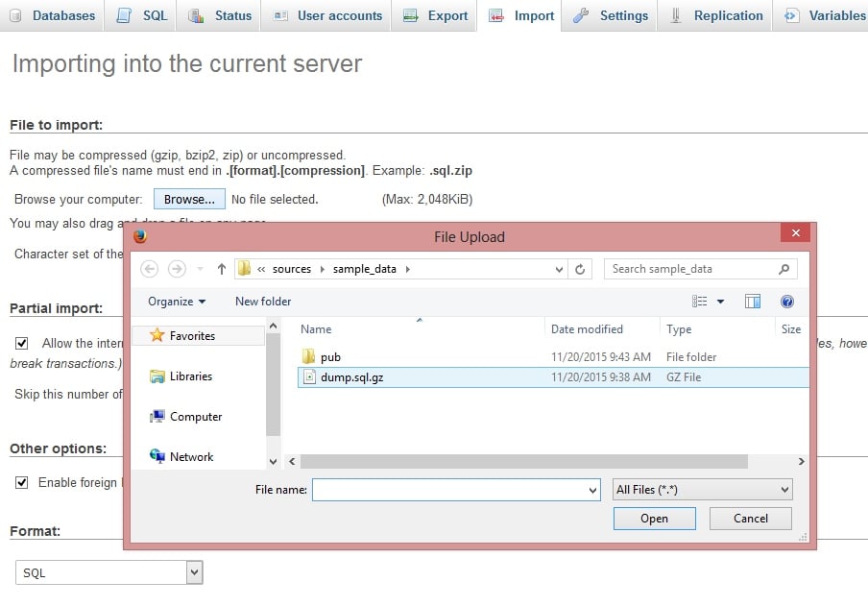Uncheck the Enable foreign key checkbox
The width and height of the screenshot is (868, 606).
tap(21, 482)
